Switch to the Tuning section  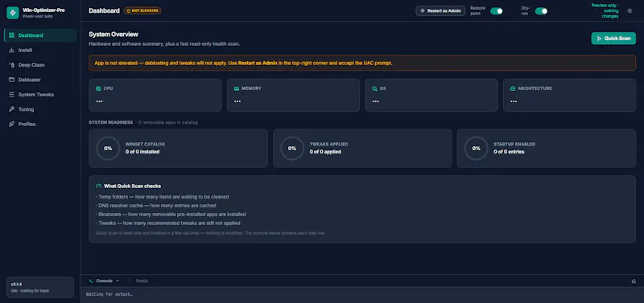(x=40, y=109)
